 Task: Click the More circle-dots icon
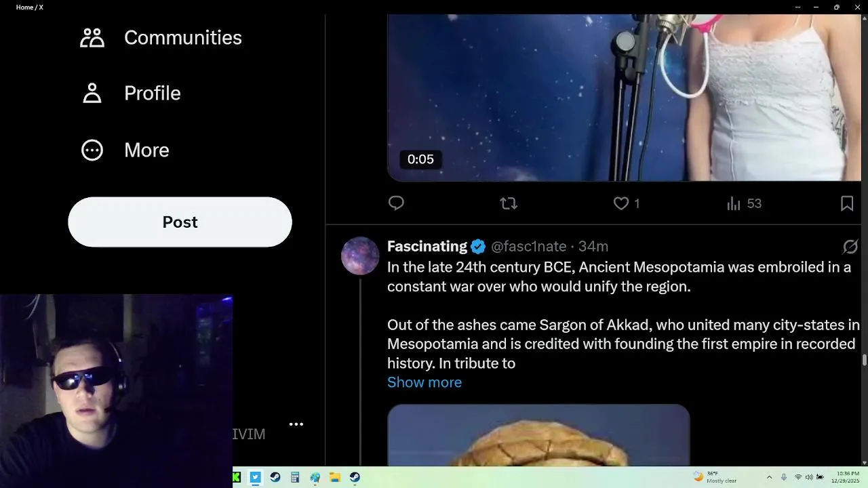pyautogui.click(x=92, y=150)
